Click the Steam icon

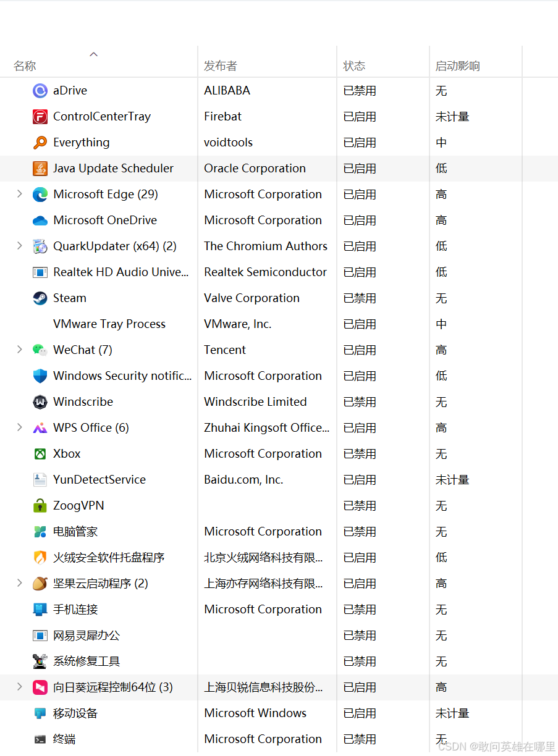[x=40, y=298]
